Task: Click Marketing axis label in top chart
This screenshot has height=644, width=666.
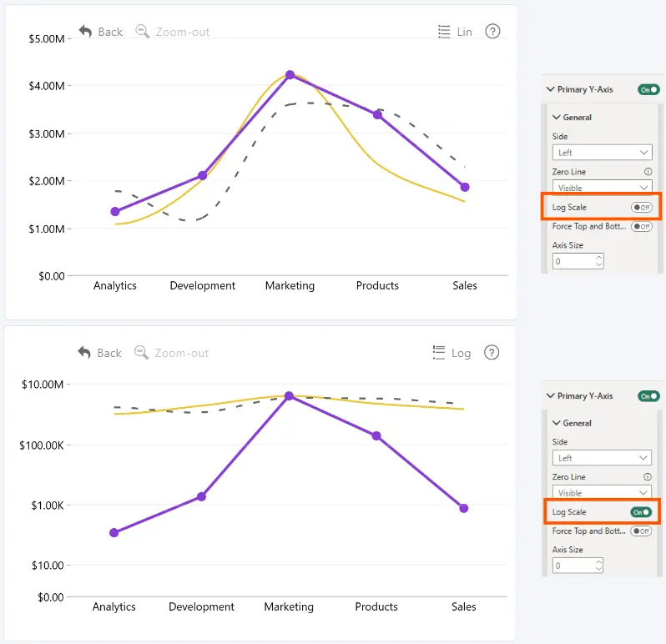Action: pos(290,285)
